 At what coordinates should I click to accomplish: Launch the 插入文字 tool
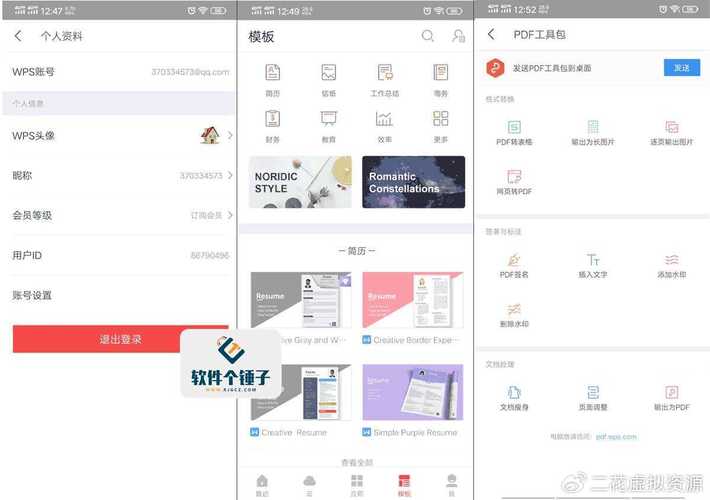[x=593, y=265]
